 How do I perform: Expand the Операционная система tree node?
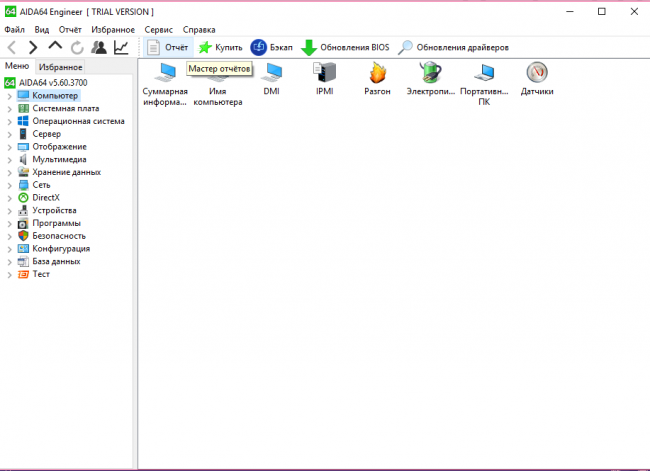9,121
